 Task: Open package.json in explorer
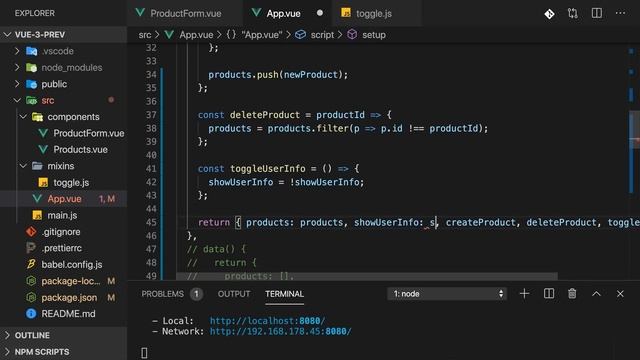click(x=69, y=297)
